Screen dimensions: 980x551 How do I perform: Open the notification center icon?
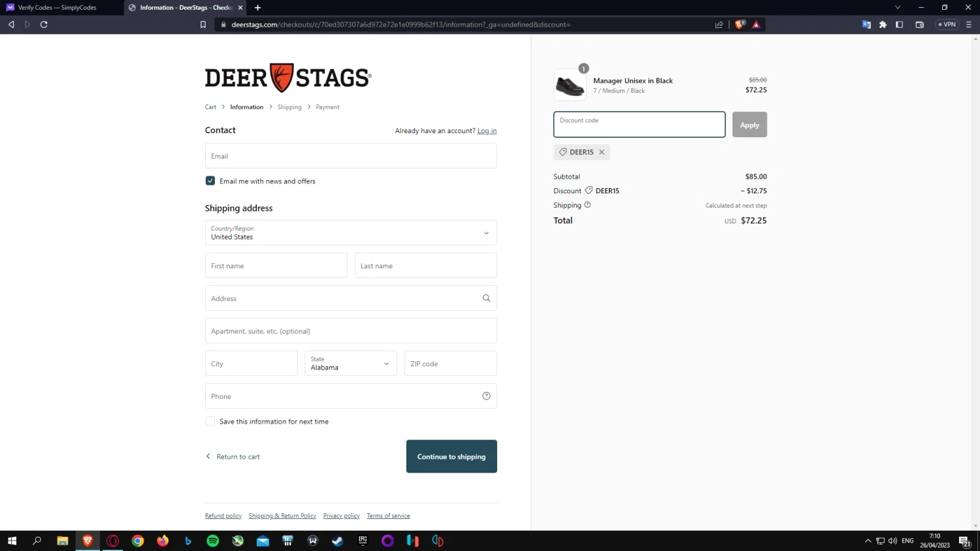(964, 541)
